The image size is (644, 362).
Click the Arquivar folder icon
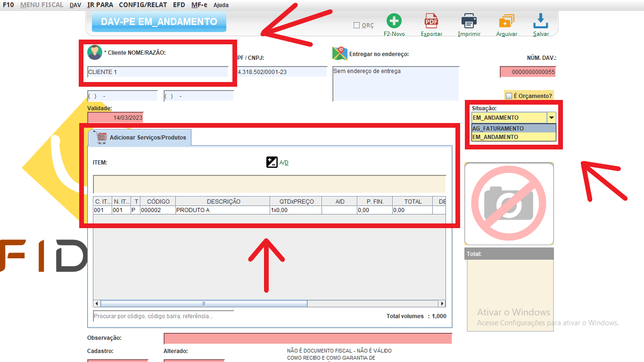tap(506, 21)
